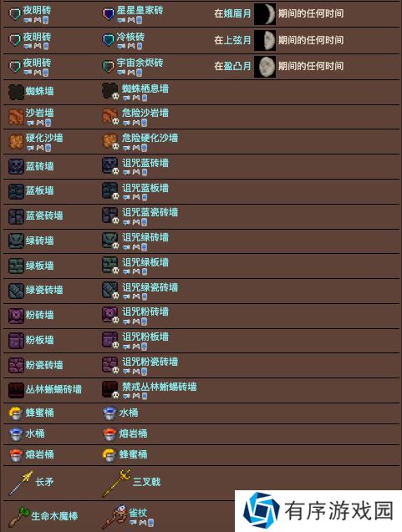Click the 诅咒绿板墙 link text
This screenshot has height=532, width=402.
pos(145,262)
